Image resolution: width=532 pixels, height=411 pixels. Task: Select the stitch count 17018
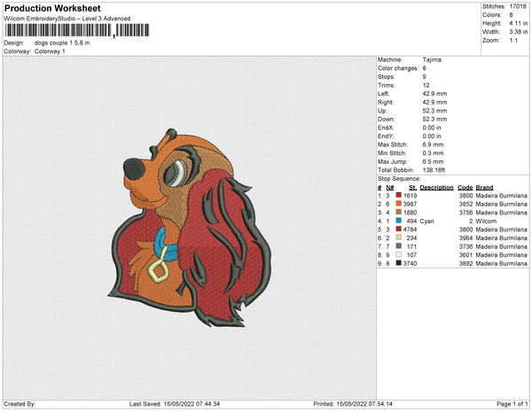click(x=518, y=6)
